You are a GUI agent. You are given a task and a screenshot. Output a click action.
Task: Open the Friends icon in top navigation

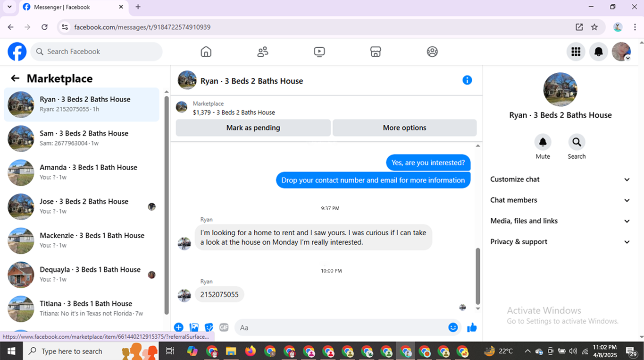(263, 51)
